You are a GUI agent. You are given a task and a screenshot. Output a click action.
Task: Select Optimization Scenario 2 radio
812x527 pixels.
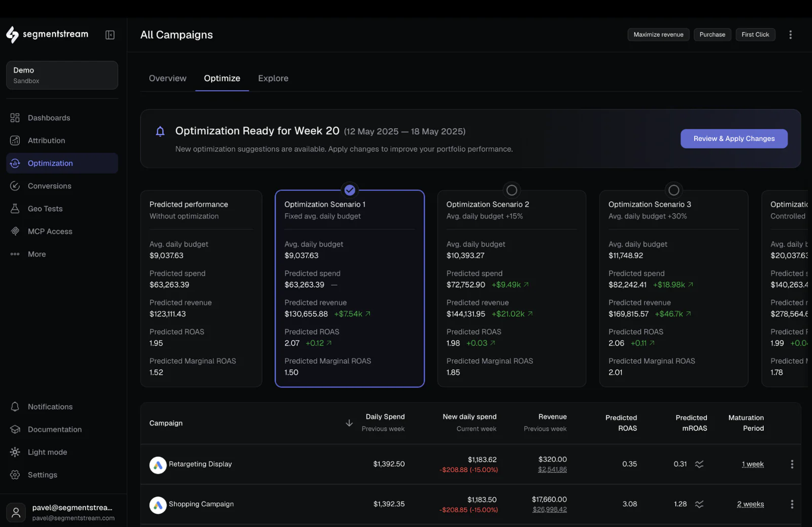coord(512,190)
